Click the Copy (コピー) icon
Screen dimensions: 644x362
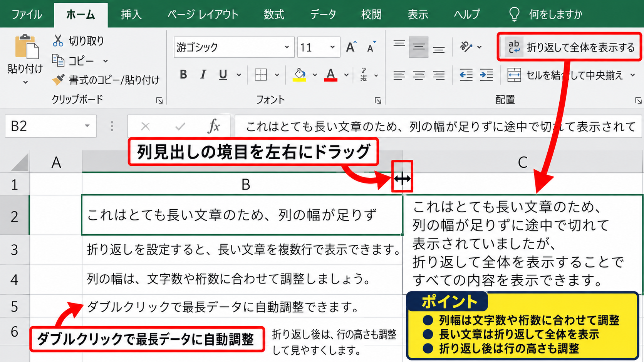click(x=58, y=60)
